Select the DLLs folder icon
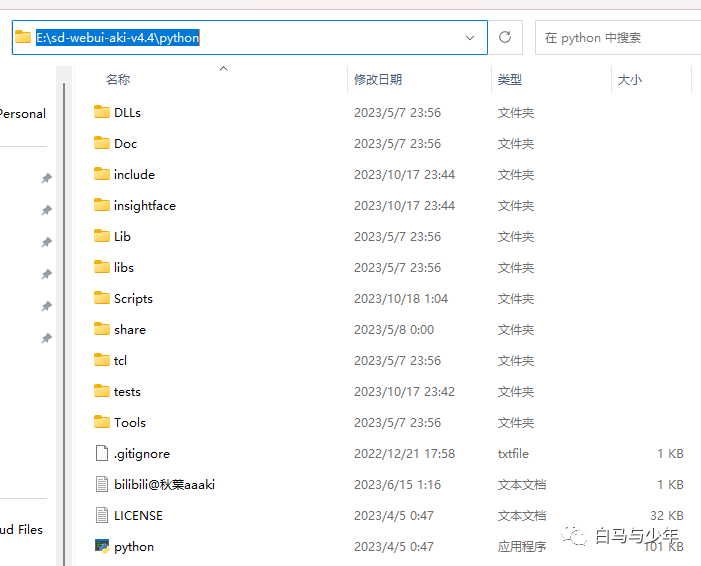Image resolution: width=701 pixels, height=566 pixels. pyautogui.click(x=102, y=112)
